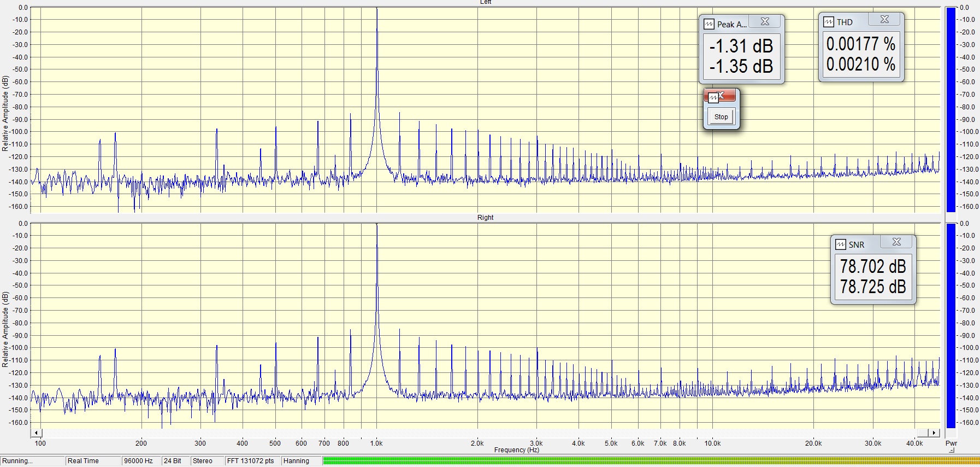Click the Left channel blue power bar
980x467 pixels.
pos(951,109)
